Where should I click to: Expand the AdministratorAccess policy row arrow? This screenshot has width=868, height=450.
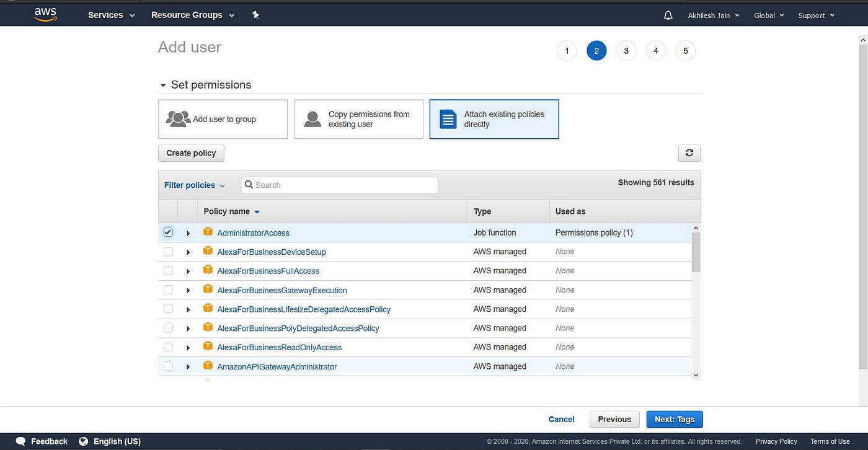(188, 233)
